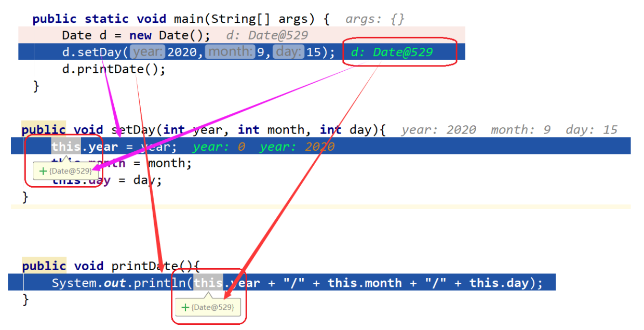Click the 'main' method name
The width and height of the screenshot is (644, 330).
click(188, 19)
